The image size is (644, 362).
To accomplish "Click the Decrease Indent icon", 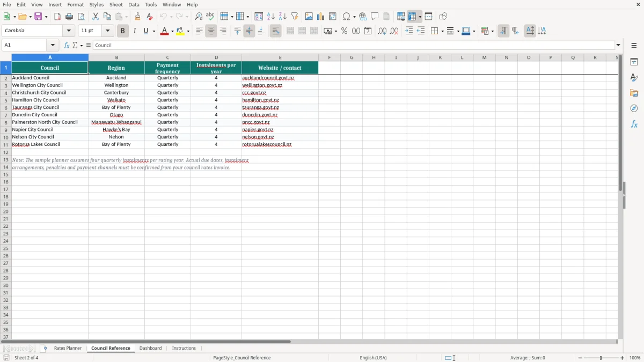I will click(421, 31).
